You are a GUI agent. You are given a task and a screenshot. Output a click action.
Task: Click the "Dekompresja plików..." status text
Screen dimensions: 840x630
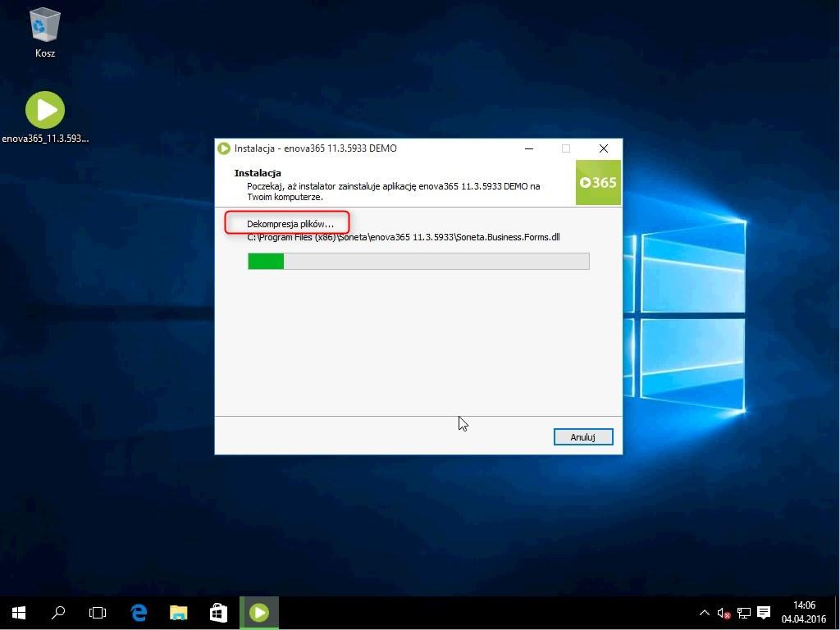290,224
